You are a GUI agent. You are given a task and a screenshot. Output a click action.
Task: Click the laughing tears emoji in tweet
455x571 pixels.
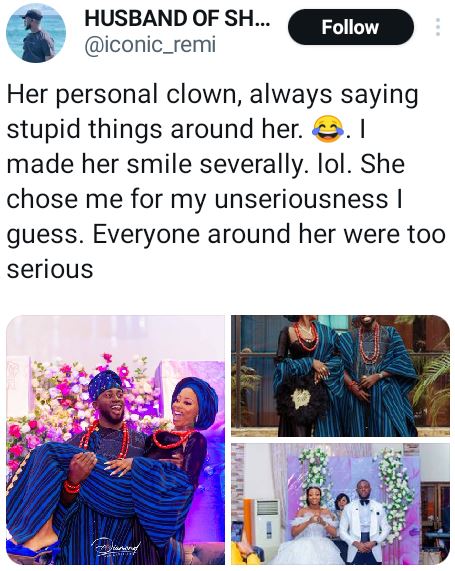tap(328, 129)
